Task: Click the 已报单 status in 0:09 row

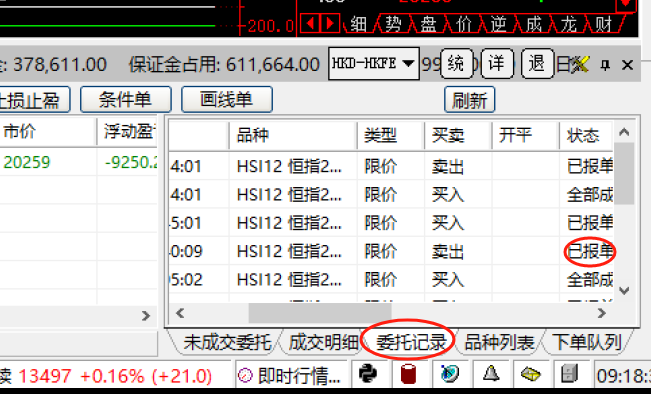Action: coord(590,251)
